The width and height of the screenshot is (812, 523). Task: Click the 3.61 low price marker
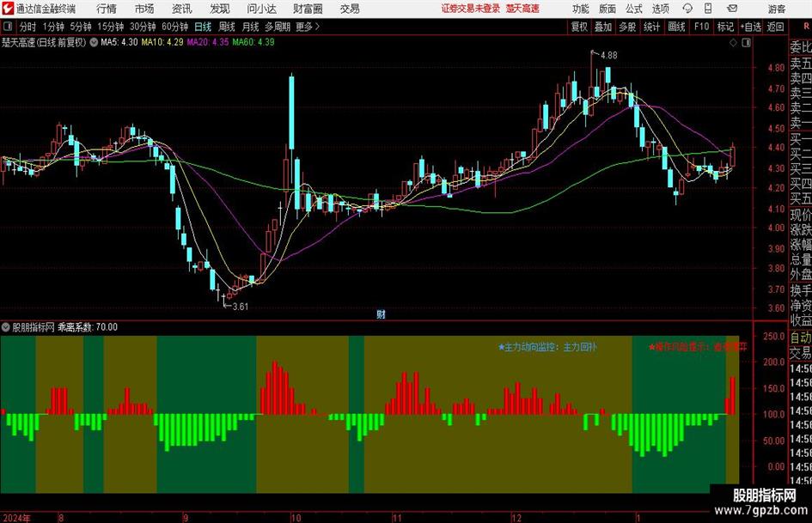pyautogui.click(x=240, y=306)
